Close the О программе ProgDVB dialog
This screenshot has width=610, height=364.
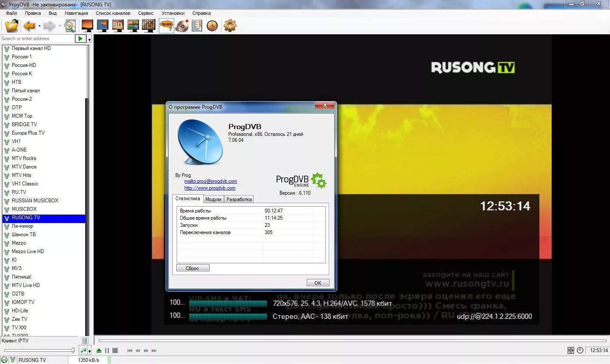tap(325, 105)
